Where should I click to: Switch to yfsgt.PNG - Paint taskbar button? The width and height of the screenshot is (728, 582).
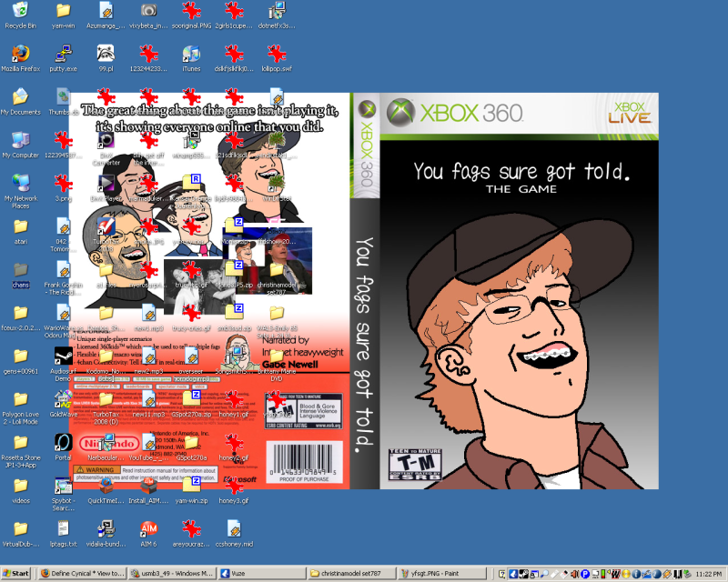[442, 573]
